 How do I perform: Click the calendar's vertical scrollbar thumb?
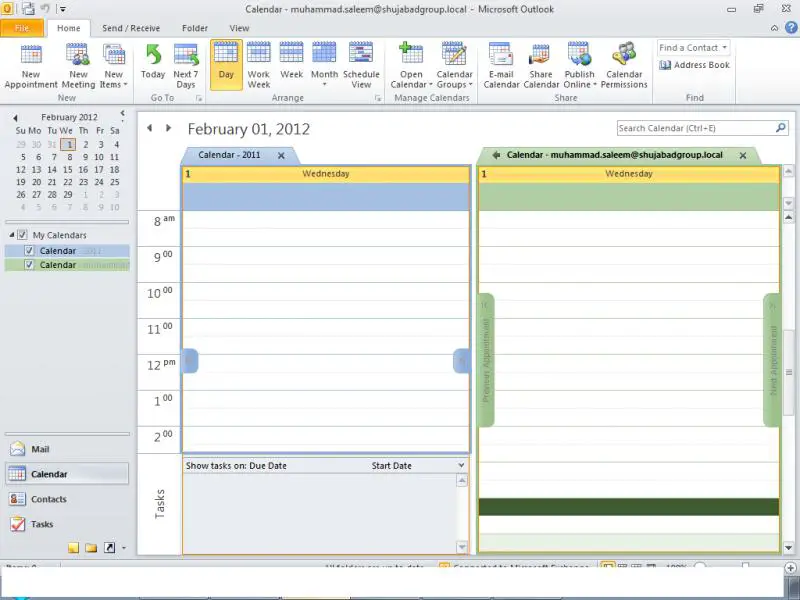tap(789, 372)
